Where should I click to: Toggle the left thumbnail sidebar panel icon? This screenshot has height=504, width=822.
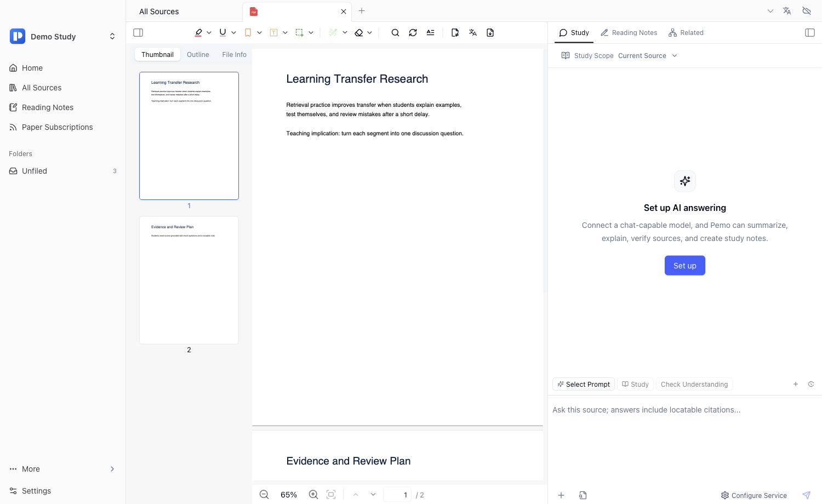138,33
